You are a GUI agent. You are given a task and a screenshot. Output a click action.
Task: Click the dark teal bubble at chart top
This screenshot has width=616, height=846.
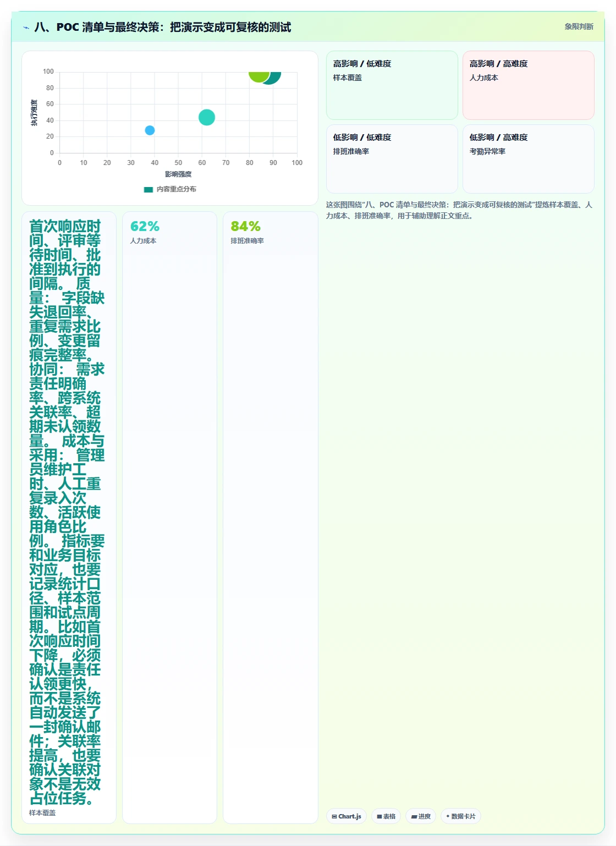click(x=274, y=78)
